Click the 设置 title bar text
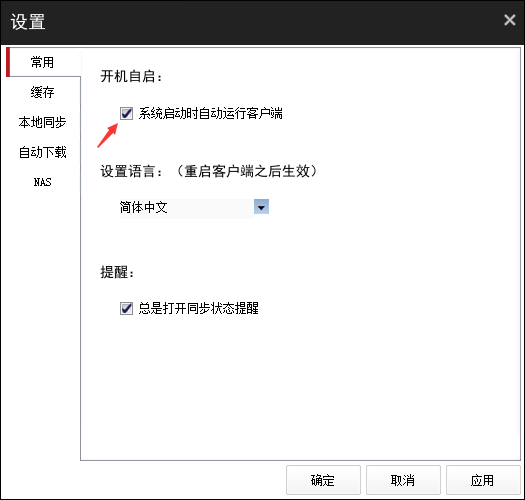 [28, 22]
